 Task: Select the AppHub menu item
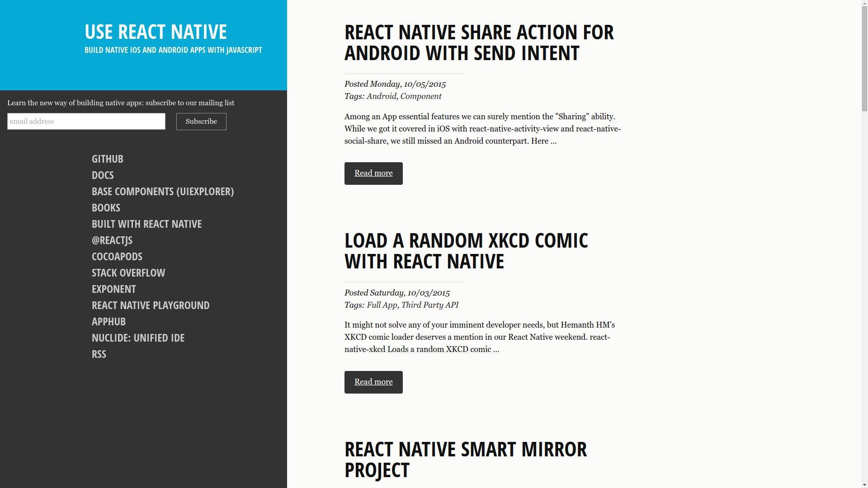tap(108, 322)
